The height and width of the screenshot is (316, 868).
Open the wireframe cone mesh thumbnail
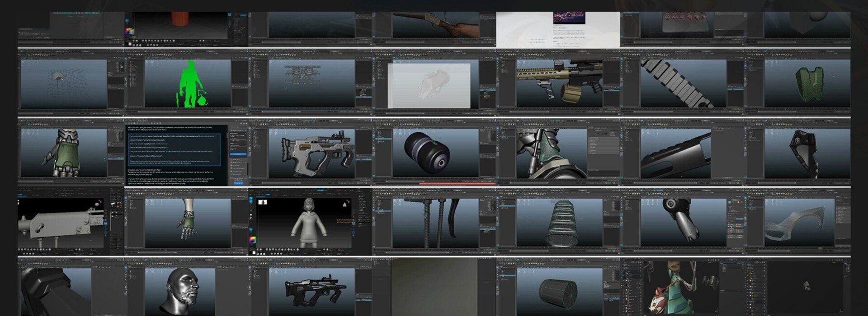(559, 223)
